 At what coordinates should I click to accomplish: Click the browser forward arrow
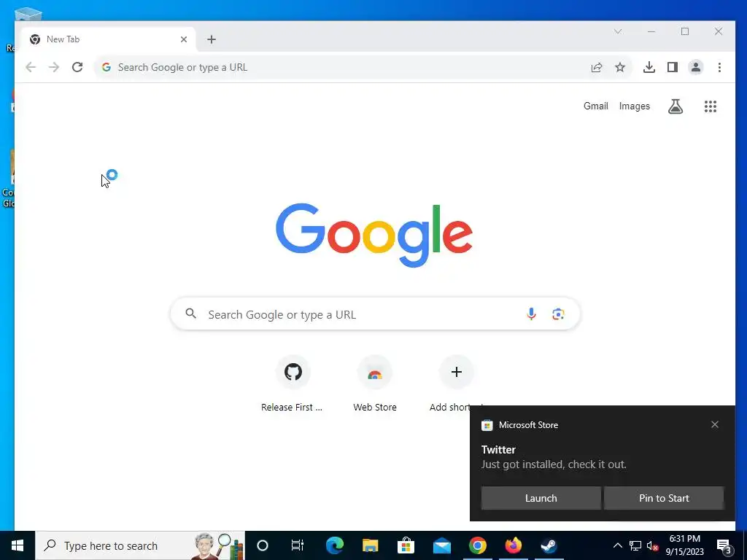pos(54,67)
